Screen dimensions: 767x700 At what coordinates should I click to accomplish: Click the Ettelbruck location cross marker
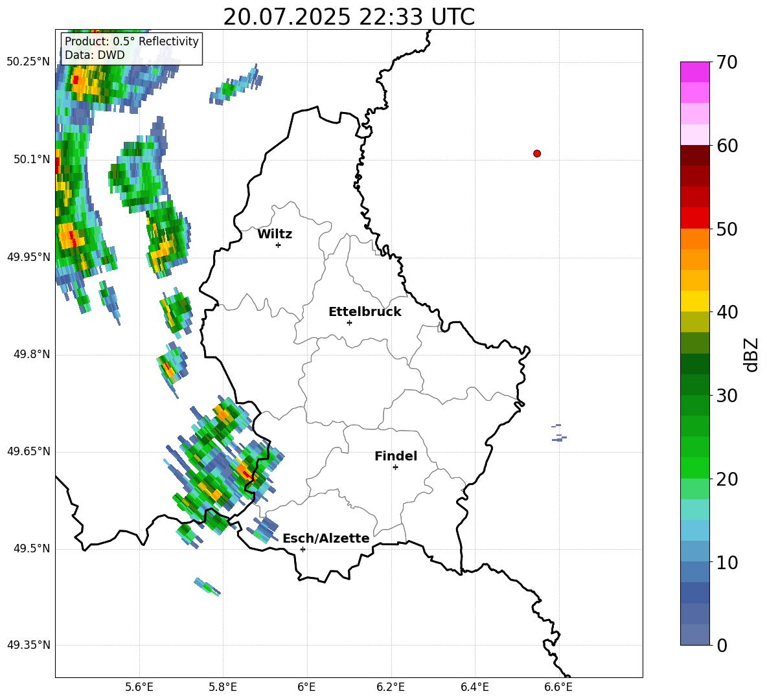coord(349,322)
